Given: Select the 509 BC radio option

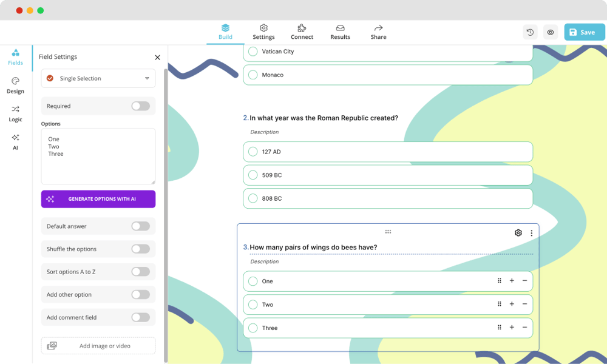Looking at the screenshot, I should tap(253, 175).
